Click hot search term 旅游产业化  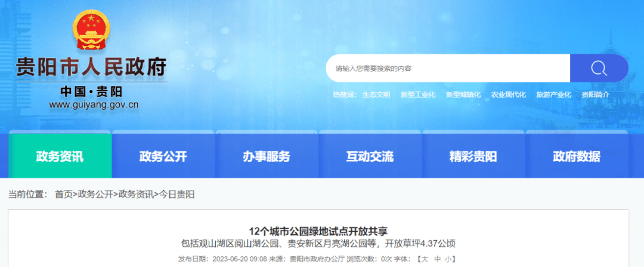click(x=553, y=95)
